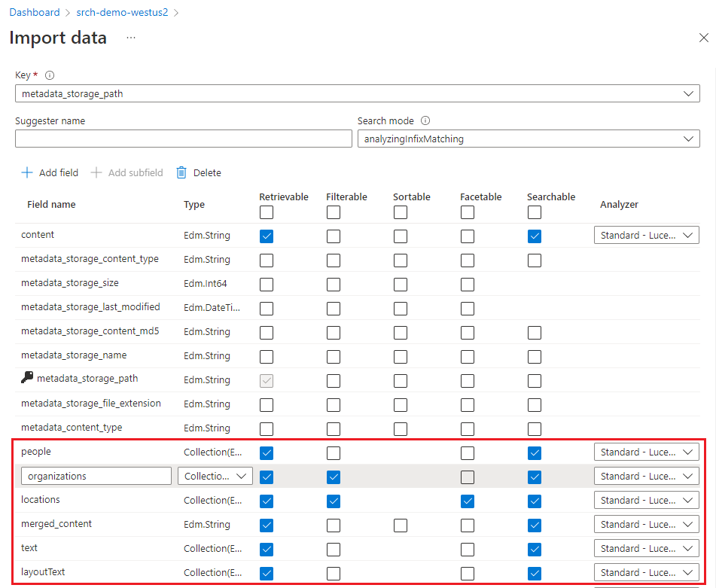716x588 pixels.
Task: Uncheck Facetable for the locations field
Action: (x=468, y=501)
